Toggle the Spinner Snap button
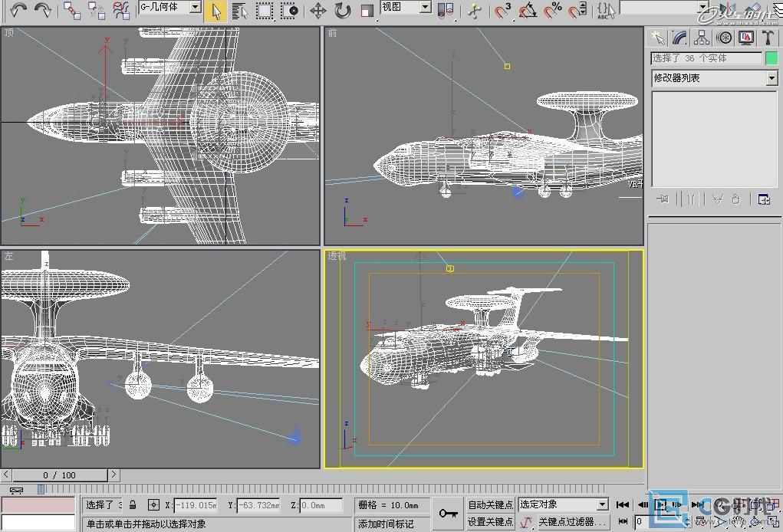This screenshot has height=532, width=783. [x=577, y=11]
